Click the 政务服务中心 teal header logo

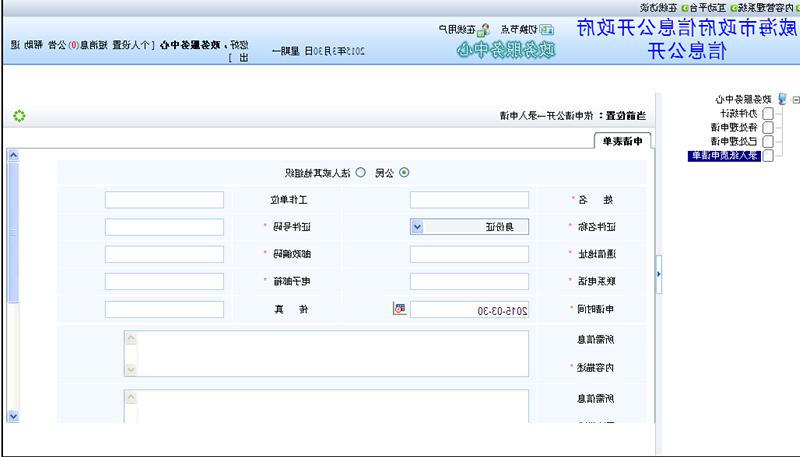coord(506,50)
